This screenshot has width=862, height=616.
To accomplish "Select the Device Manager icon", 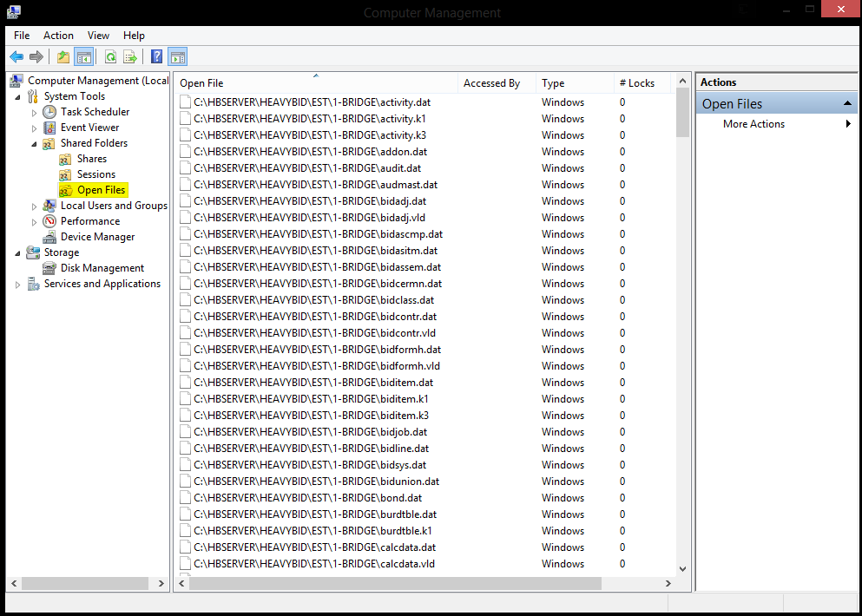I will pos(50,237).
